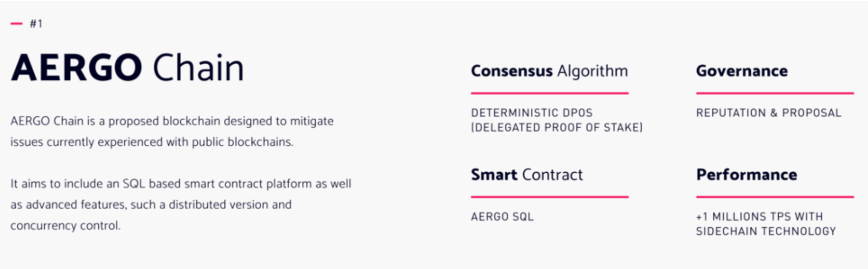Viewport: 868px width, 269px height.
Task: Click the pink line under Performance
Action: pos(775,197)
